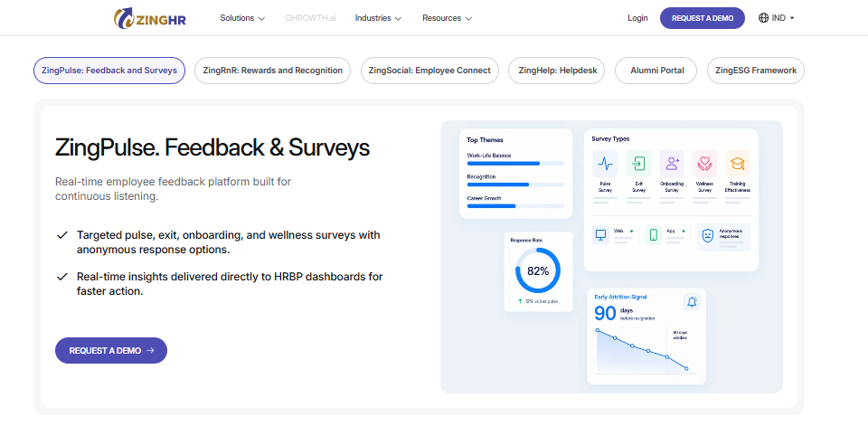This screenshot has height=445, width=868.
Task: Click the Training Effectiveness graduation cap icon
Action: pyautogui.click(x=738, y=164)
